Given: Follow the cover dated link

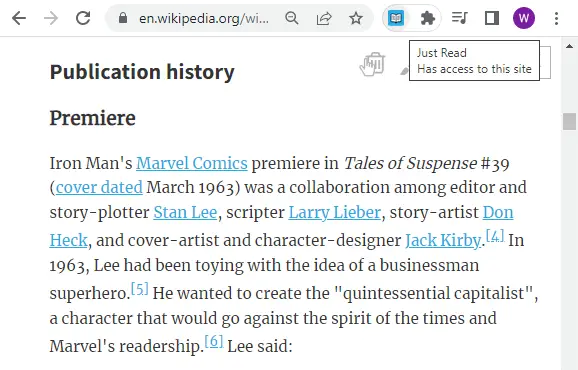Looking at the screenshot, I should [x=99, y=187].
